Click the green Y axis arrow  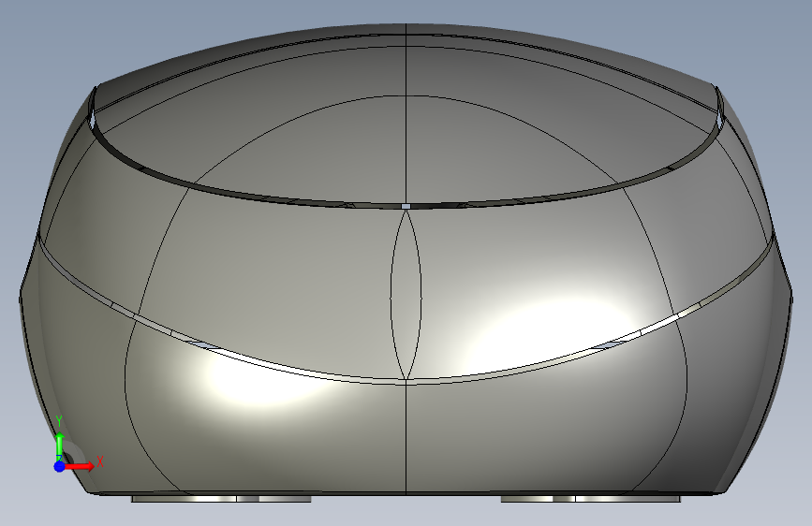tap(60, 446)
